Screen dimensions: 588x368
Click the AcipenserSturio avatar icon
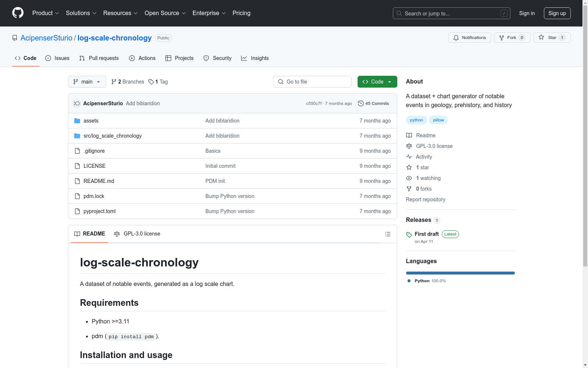point(76,103)
